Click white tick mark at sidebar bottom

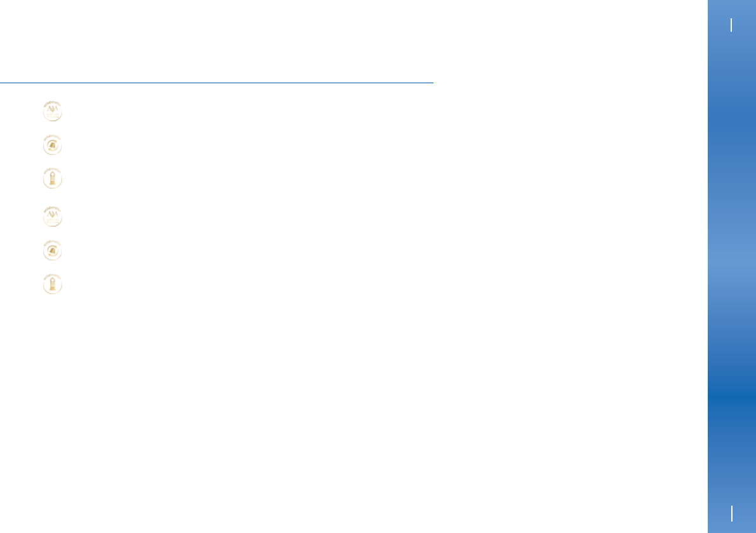click(x=731, y=513)
